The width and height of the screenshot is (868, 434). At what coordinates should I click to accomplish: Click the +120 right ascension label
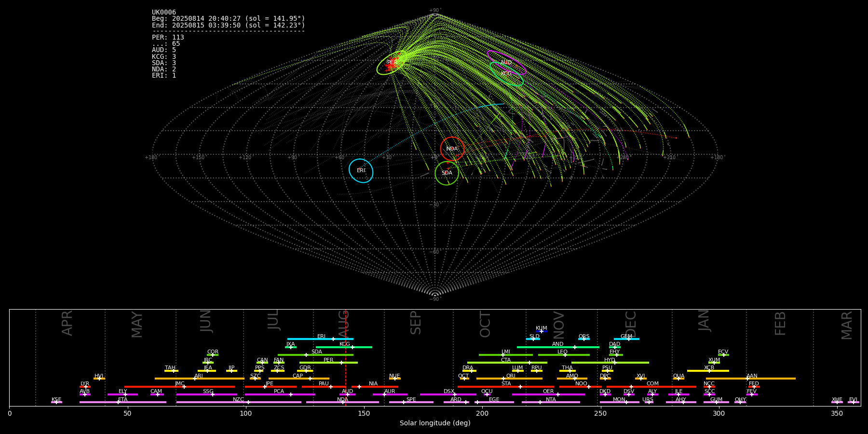(x=245, y=158)
